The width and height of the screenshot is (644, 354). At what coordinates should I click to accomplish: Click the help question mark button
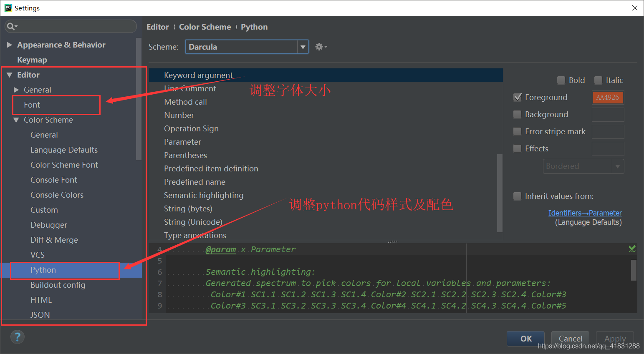click(17, 337)
